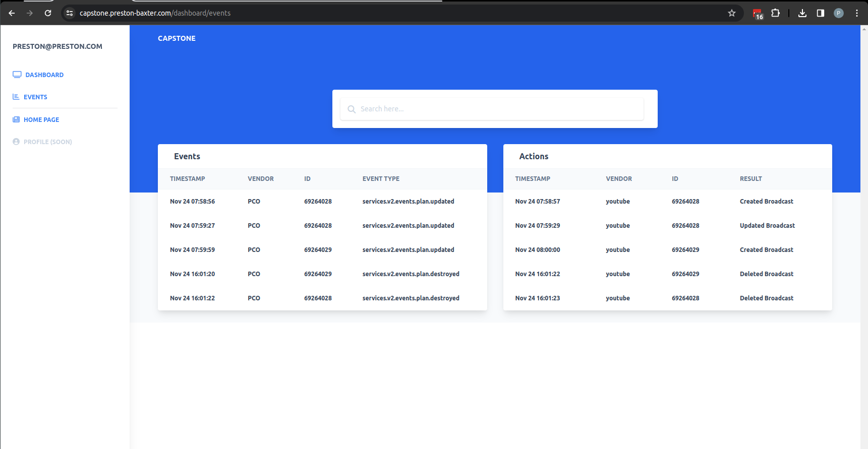Open the extension with the red 16 badge

click(x=758, y=14)
